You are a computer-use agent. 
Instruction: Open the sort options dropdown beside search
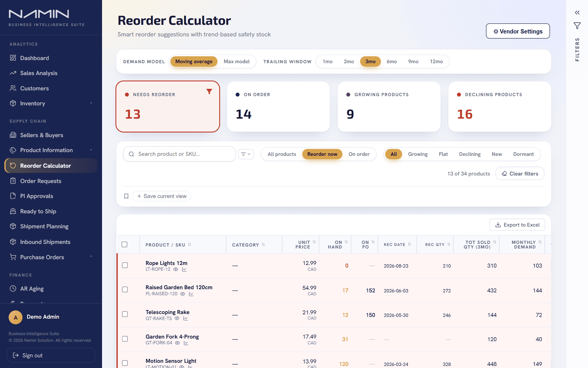(246, 154)
